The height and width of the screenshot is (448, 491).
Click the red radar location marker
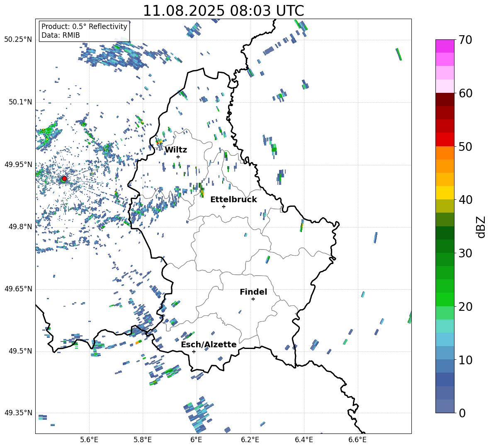[64, 179]
